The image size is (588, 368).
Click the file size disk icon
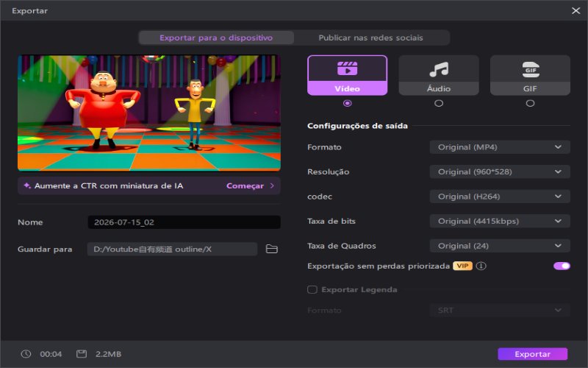pos(82,354)
